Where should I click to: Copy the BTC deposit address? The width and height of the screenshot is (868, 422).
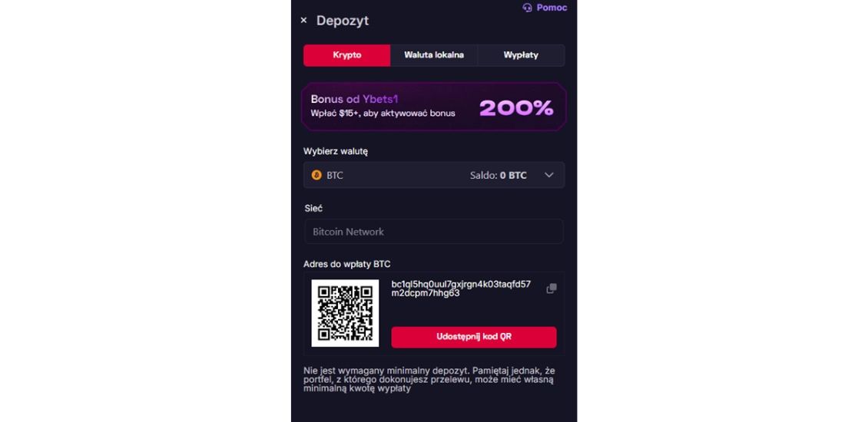(551, 288)
